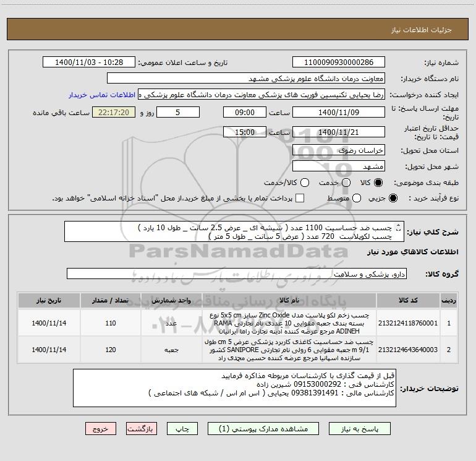
Task: Click the remaining days field showing 5
Action: 178,112
